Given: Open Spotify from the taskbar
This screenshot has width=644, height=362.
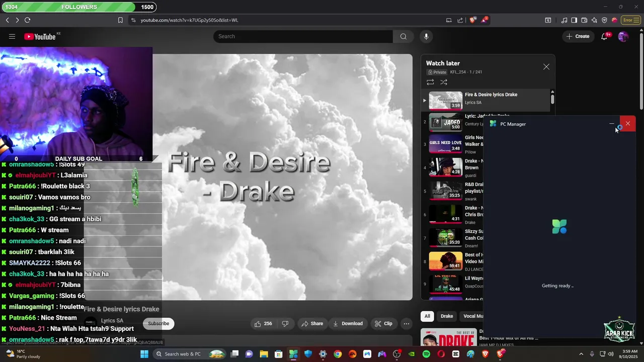Looking at the screenshot, I should (x=426, y=354).
